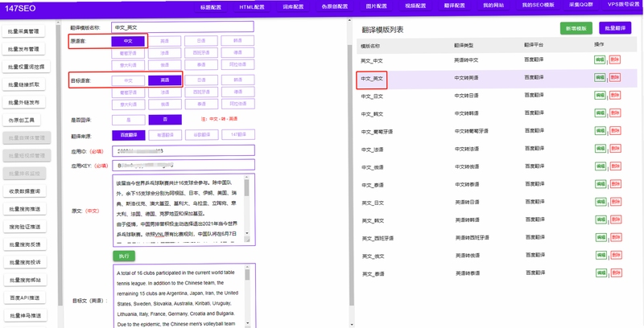Open the 图片配置 menu item
This screenshot has width=644, height=328.
(x=375, y=6)
